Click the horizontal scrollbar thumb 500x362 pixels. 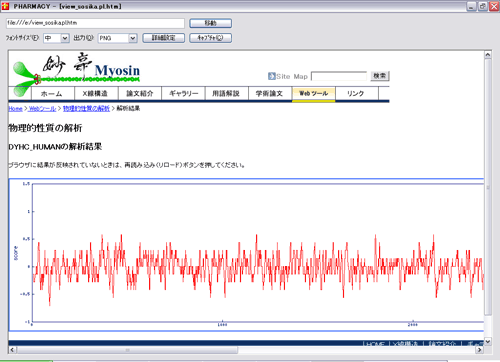tap(127, 350)
